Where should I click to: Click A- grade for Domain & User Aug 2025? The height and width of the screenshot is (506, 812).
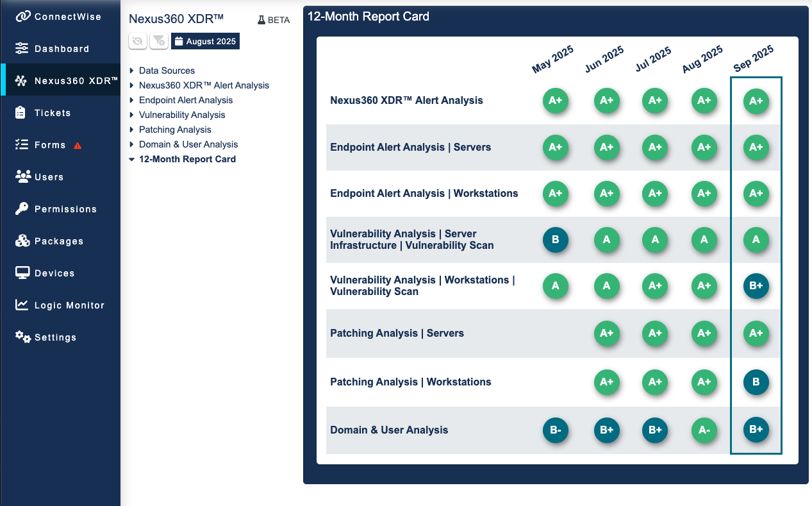point(704,430)
